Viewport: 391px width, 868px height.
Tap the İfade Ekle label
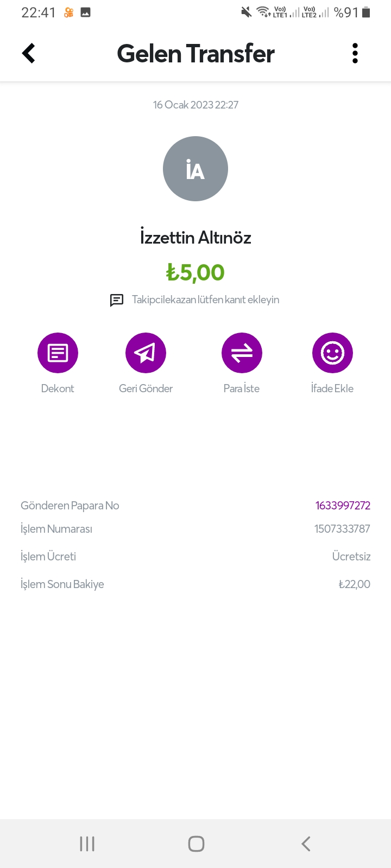(x=332, y=388)
